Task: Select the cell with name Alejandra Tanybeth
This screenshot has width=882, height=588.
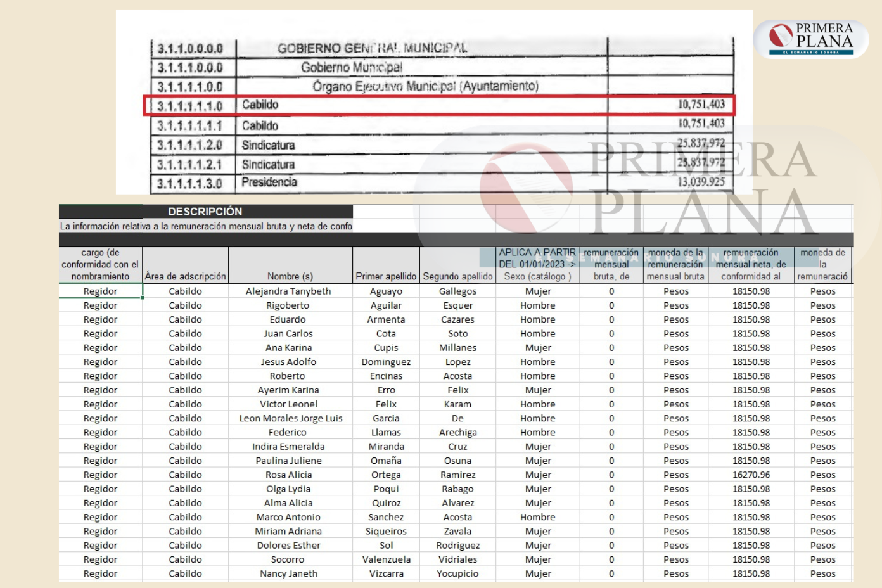Action: click(288, 291)
